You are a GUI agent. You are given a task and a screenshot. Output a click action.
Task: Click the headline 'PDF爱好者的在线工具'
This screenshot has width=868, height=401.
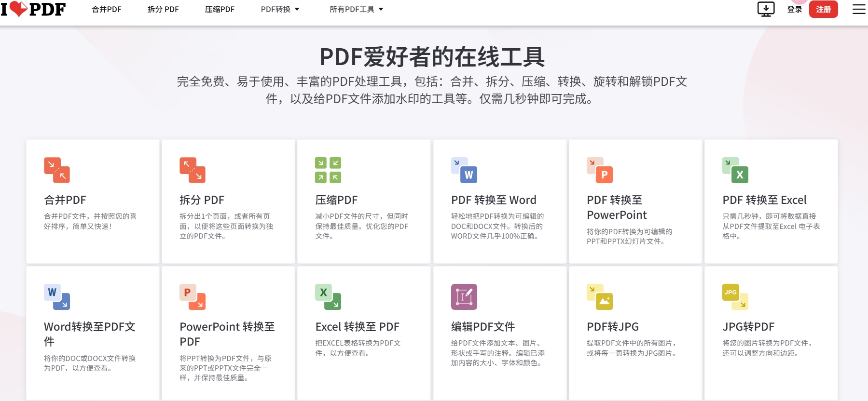432,57
